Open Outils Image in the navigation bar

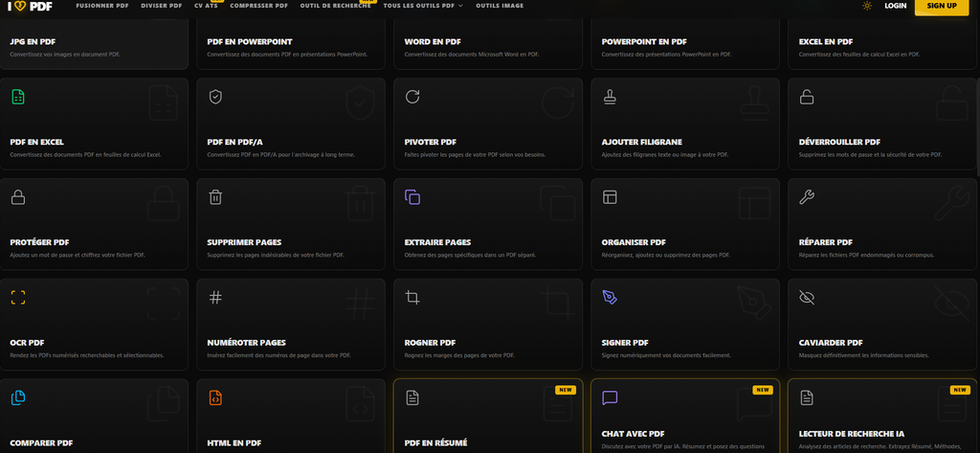click(x=500, y=6)
